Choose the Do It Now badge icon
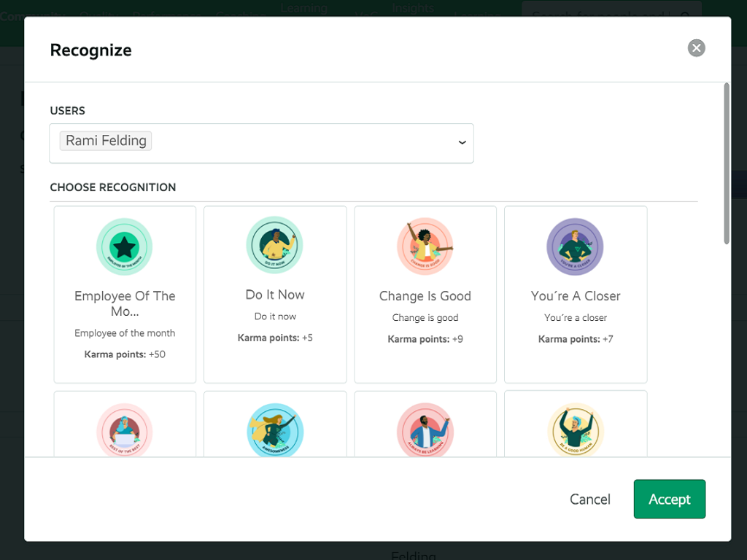 point(275,244)
